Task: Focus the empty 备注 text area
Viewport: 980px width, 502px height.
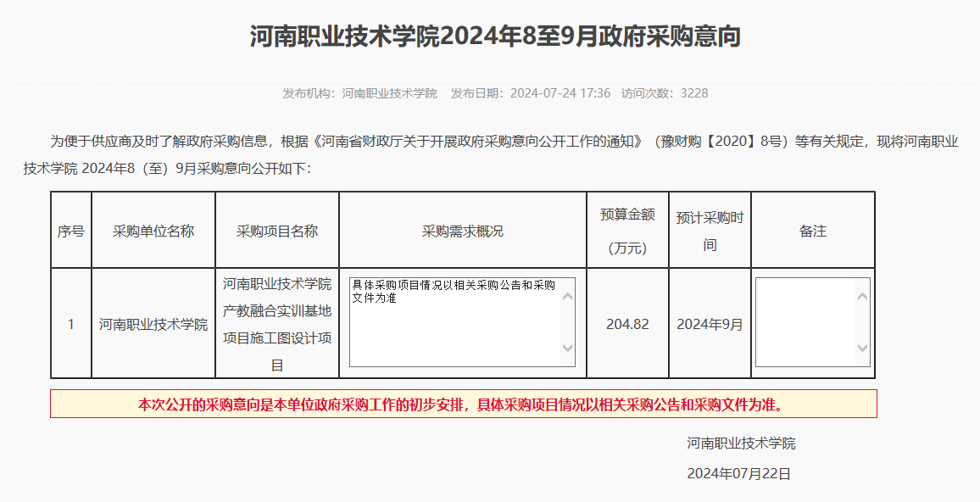Action: tap(812, 322)
